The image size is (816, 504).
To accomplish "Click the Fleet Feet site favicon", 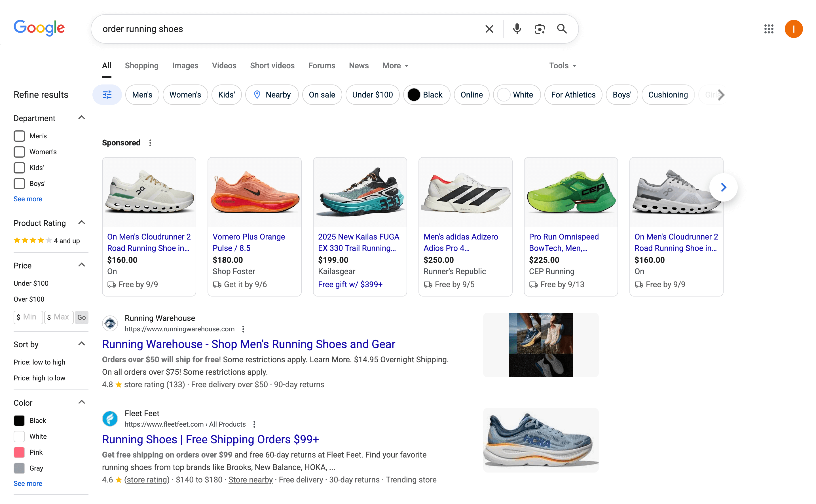I will 110,419.
